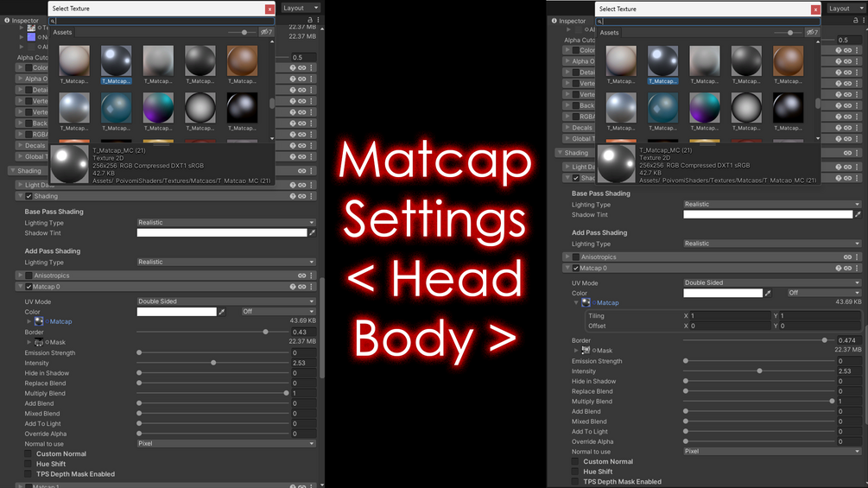Enable Custom Normal in left Inspector
Viewport: 868px width, 488px height.
coord(28,453)
